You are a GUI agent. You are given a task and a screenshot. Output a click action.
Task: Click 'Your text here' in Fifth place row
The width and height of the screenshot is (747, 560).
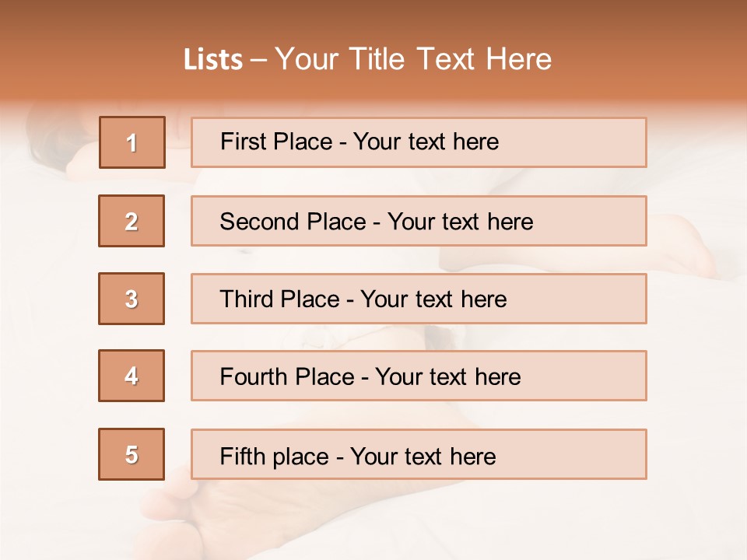pyautogui.click(x=423, y=456)
